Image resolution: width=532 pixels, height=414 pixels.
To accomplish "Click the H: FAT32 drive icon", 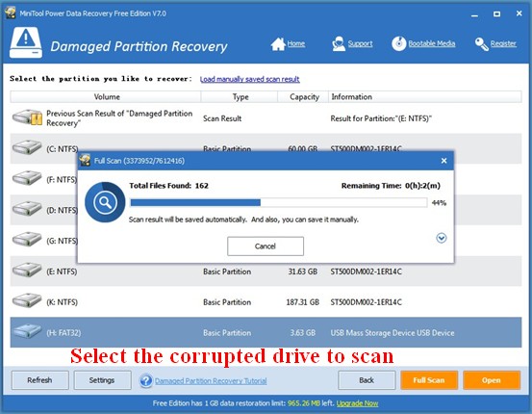I will click(x=27, y=331).
